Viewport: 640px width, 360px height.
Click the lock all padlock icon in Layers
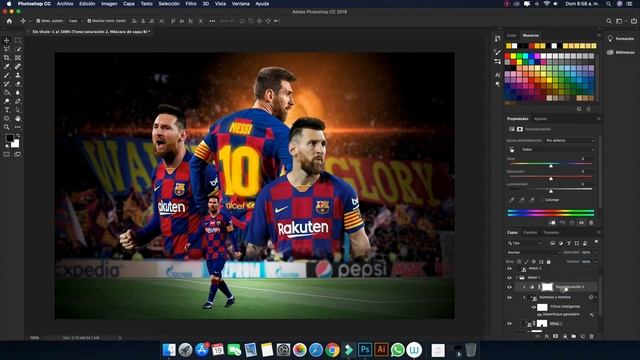(x=549, y=262)
